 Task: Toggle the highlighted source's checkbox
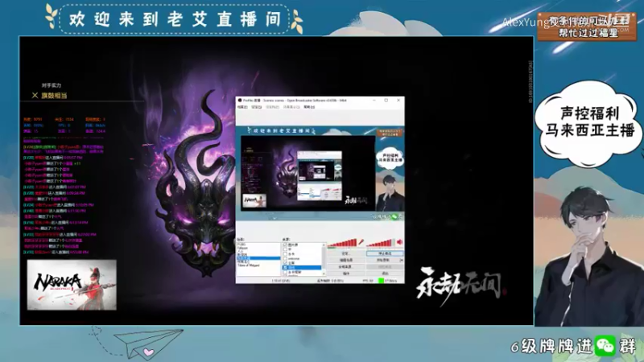285,268
